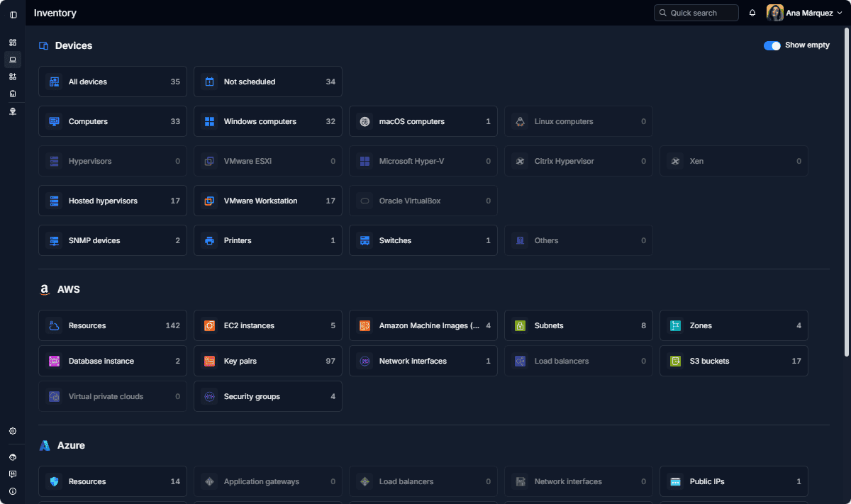The image size is (851, 504).
Task: Toggle the Show empty switch
Action: (772, 45)
